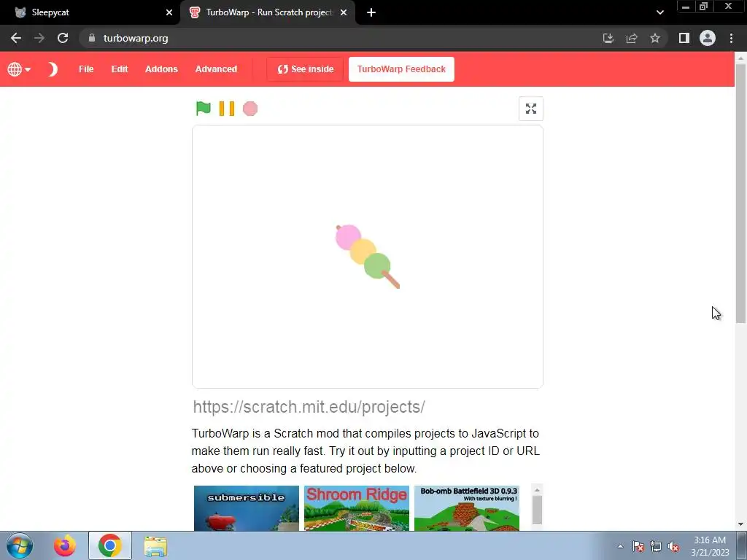The image size is (747, 560).
Task: Click the Chrome taskbar icon
Action: coord(110,545)
